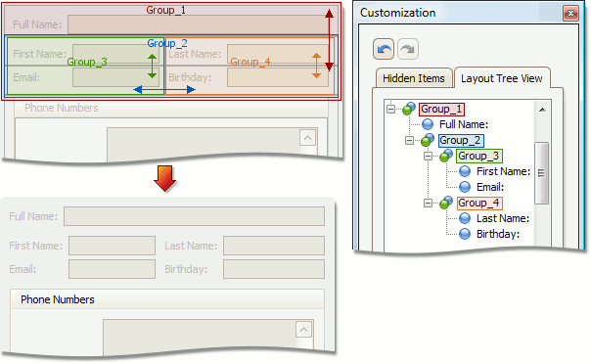Collapse the Group_3 tree node
The height and width of the screenshot is (364, 591).
(428, 156)
